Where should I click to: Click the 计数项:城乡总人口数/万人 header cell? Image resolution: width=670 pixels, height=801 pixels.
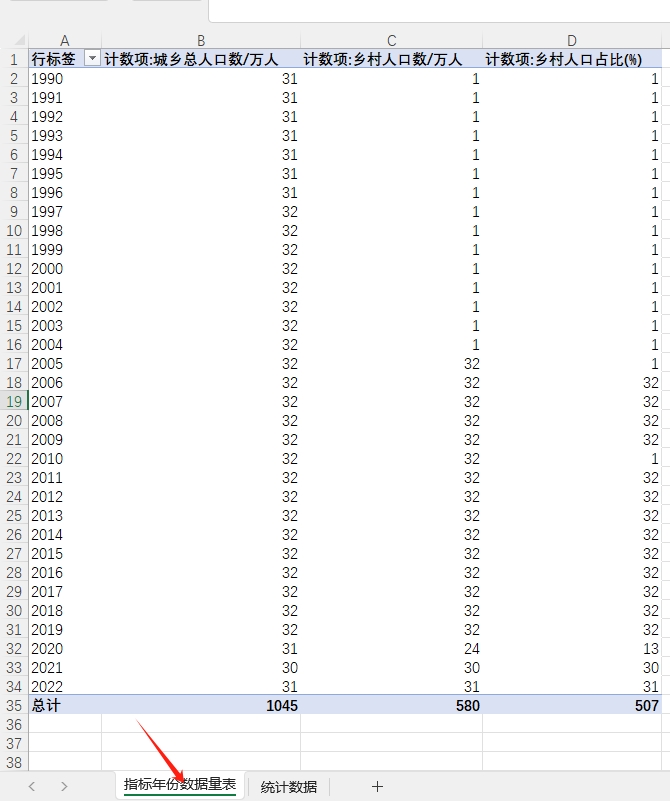click(x=201, y=59)
